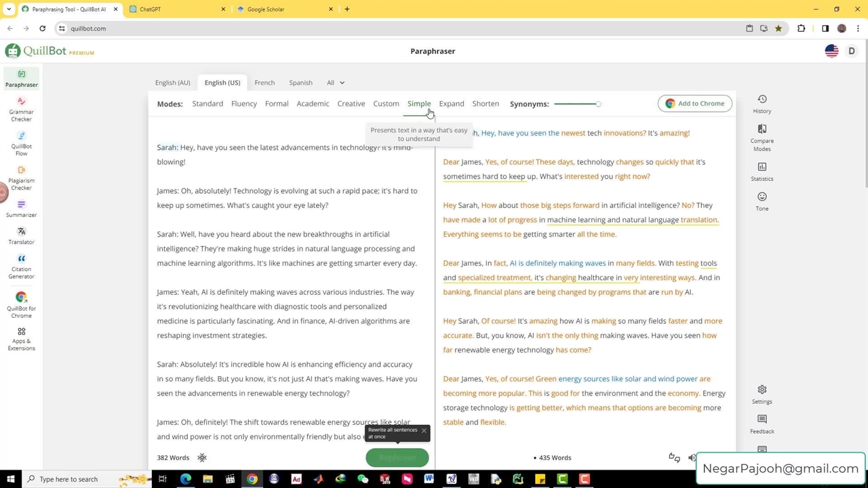Open the Chrome tab search dropdown arrow
Image resolution: width=868 pixels, height=488 pixels.
click(x=9, y=9)
